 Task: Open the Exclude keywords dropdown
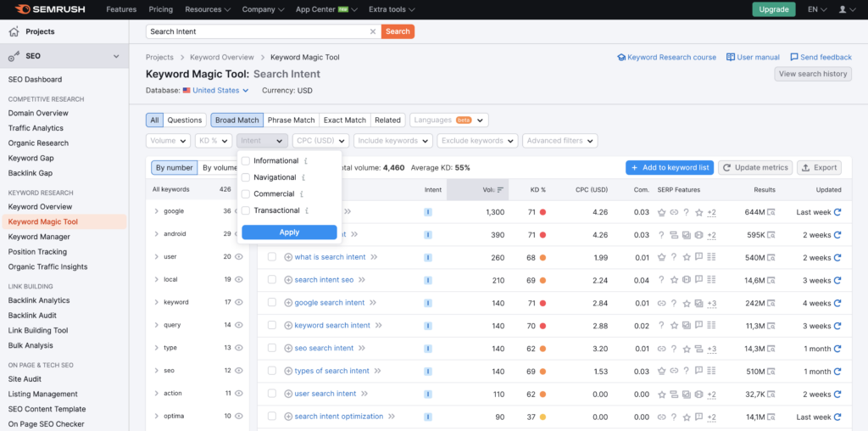click(x=478, y=141)
